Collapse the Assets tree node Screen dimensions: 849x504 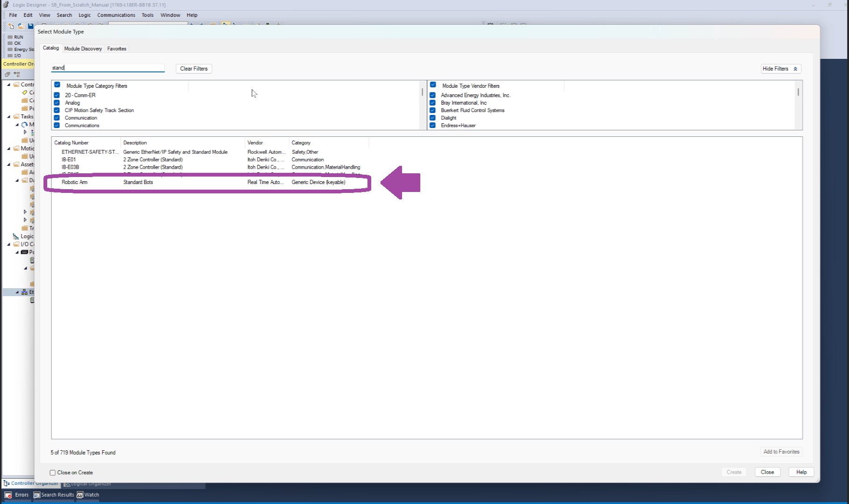[9, 164]
